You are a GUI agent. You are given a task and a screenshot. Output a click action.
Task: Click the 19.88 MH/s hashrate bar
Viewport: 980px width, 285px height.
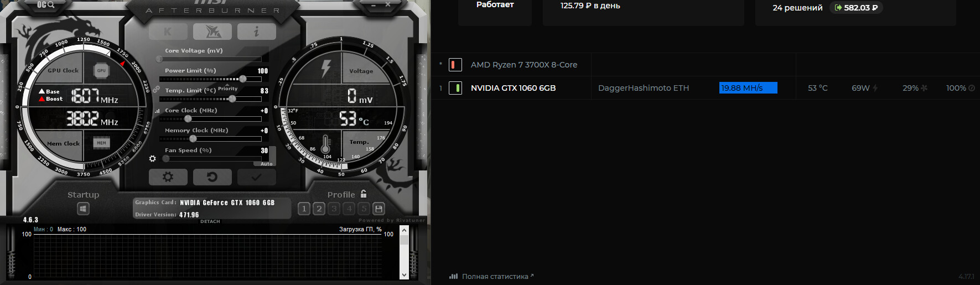point(748,88)
